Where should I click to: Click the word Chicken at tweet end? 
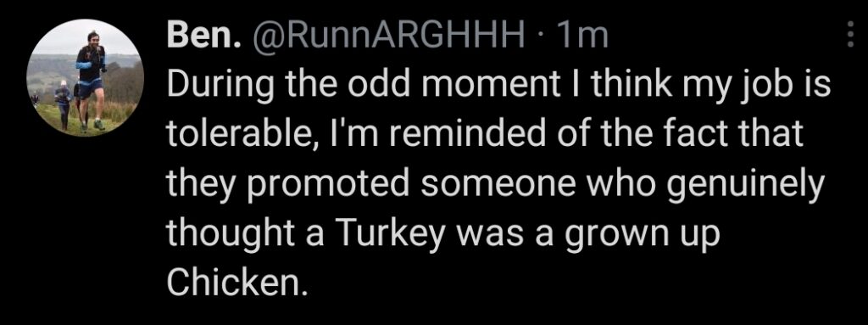pyautogui.click(x=236, y=282)
